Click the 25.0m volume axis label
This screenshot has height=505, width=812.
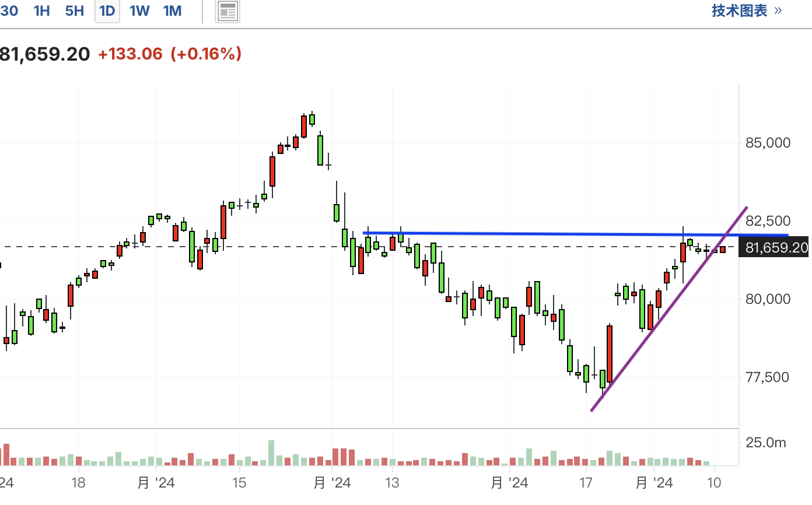pyautogui.click(x=766, y=443)
